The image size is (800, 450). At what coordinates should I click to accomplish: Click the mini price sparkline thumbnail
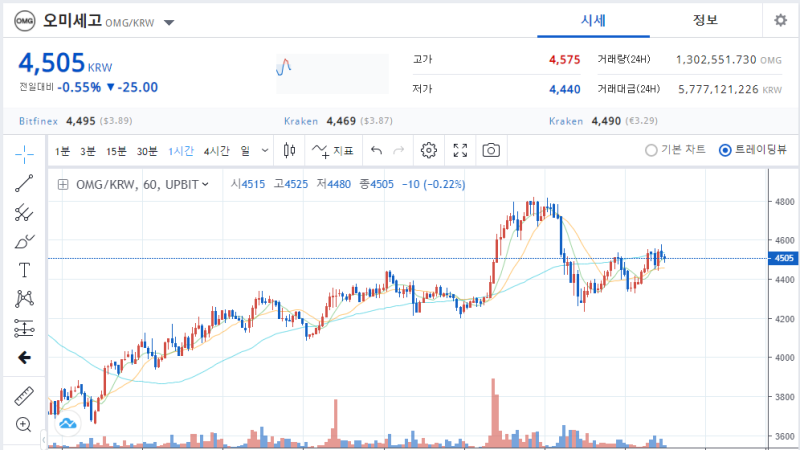point(332,74)
